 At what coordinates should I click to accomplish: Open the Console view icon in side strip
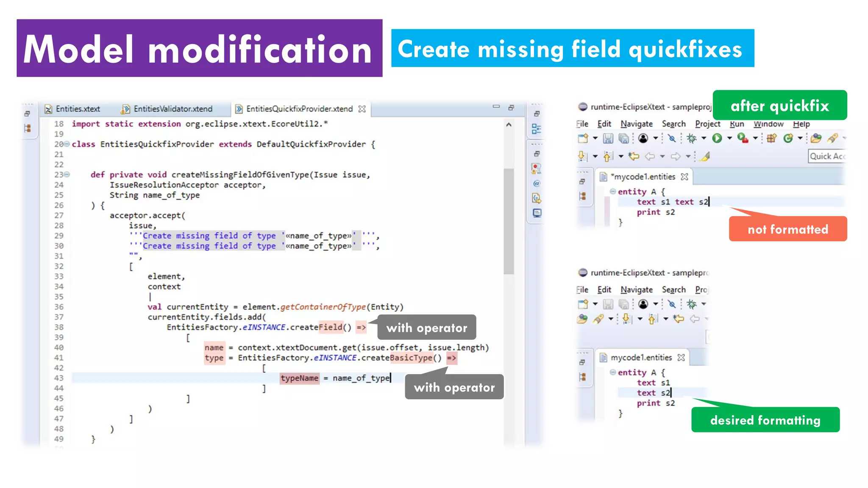[537, 213]
